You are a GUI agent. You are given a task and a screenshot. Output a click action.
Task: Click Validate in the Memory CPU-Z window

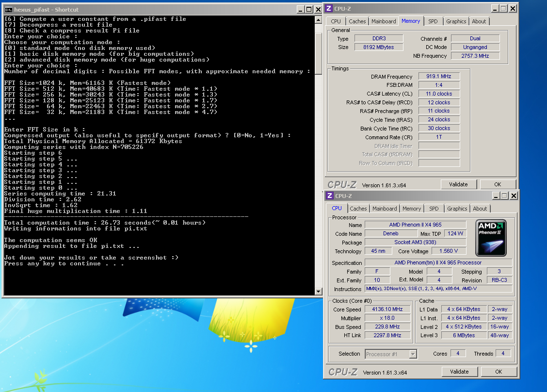click(x=458, y=184)
